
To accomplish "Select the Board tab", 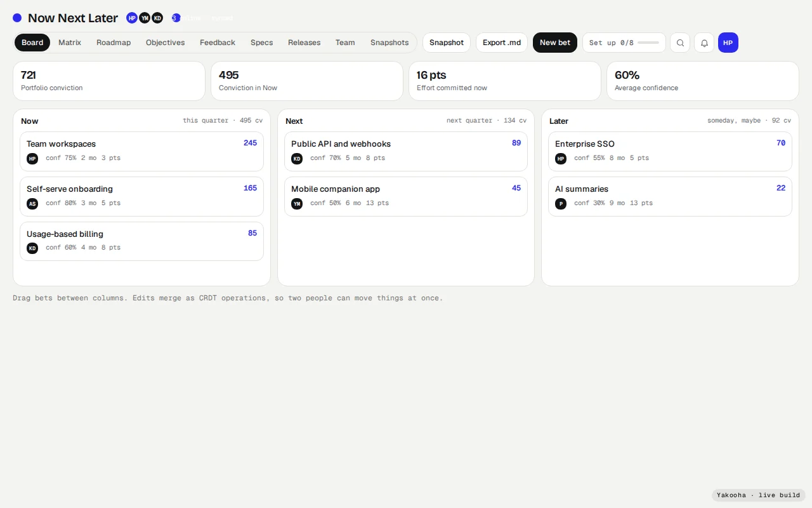I will pos(32,43).
